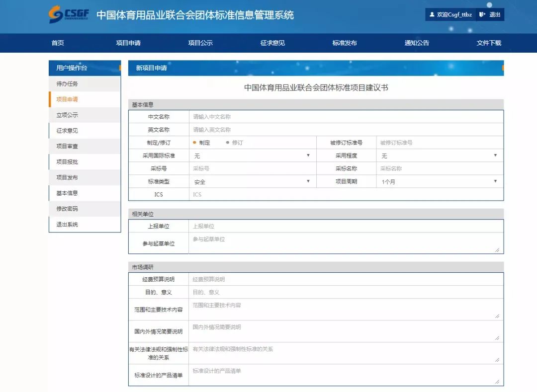This screenshot has height=392, width=537.
Task: Click the 英文名称 input field
Action: [346, 130]
